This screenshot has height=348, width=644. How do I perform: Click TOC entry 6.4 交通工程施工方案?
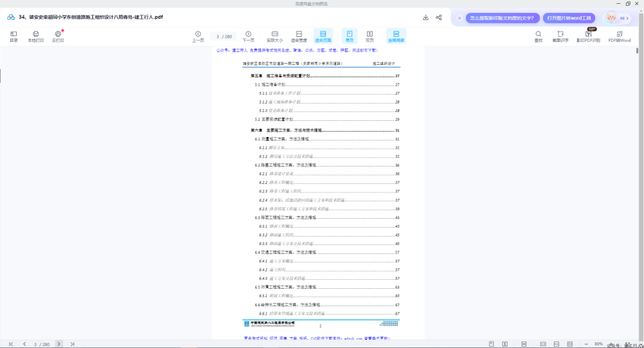(327, 252)
